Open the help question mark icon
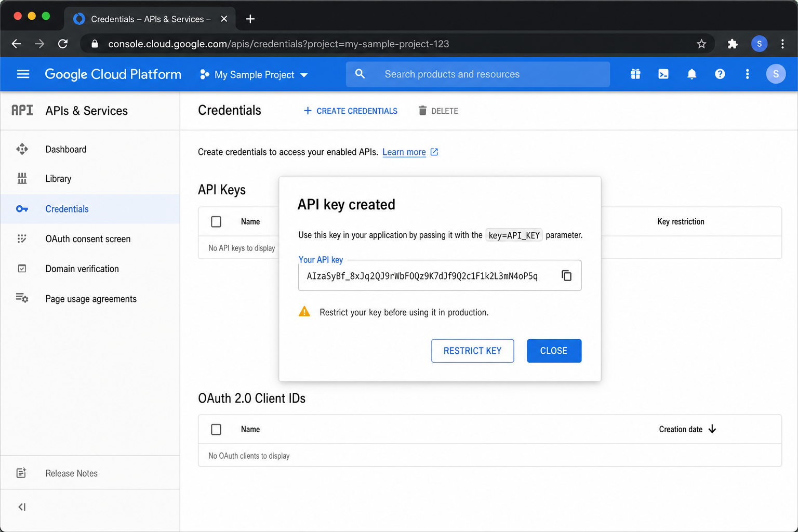The height and width of the screenshot is (532, 798). click(x=720, y=74)
